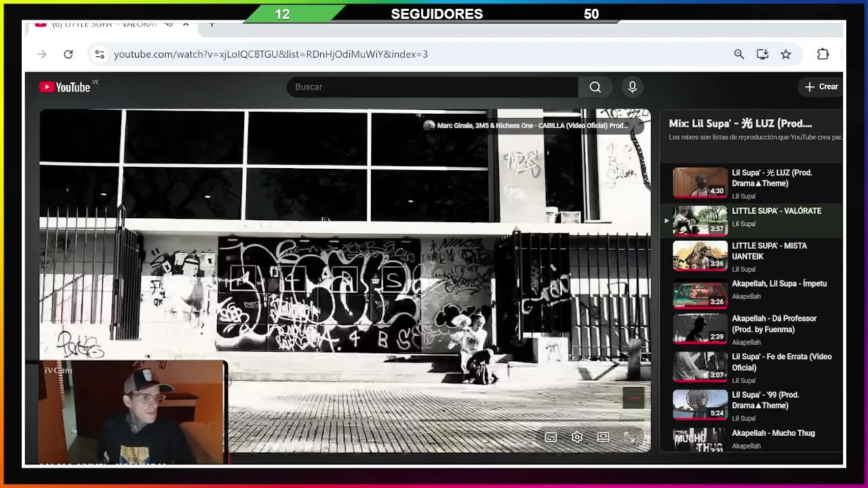This screenshot has width=868, height=488.
Task: Open 'Akapellah - Dá Professor' playlist item
Action: 752,329
